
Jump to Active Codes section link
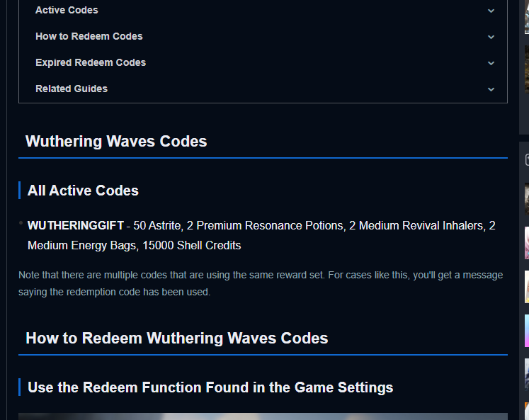[67, 10]
